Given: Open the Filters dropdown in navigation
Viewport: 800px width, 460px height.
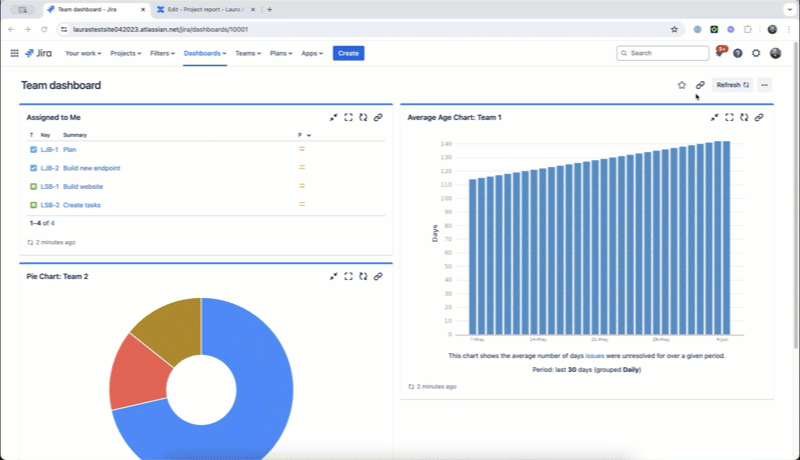Looking at the screenshot, I should click(x=161, y=53).
